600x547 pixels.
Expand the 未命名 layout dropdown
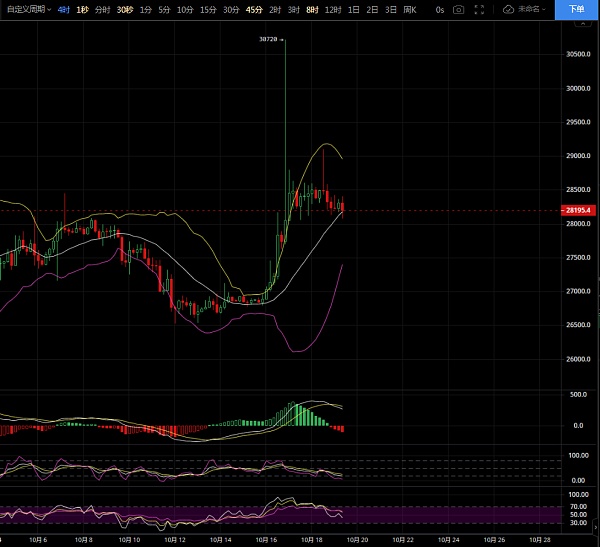pyautogui.click(x=548, y=9)
